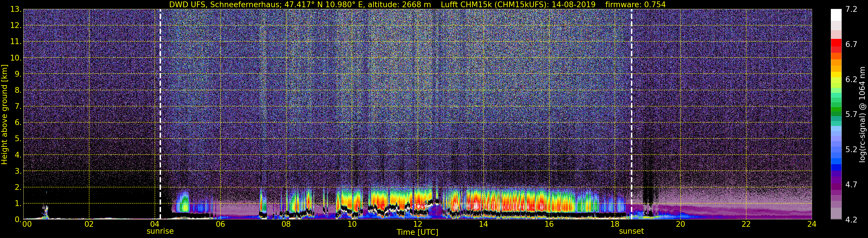Click the '20' time axis tick label
Viewport: 868px width, 238px height.
click(x=680, y=224)
